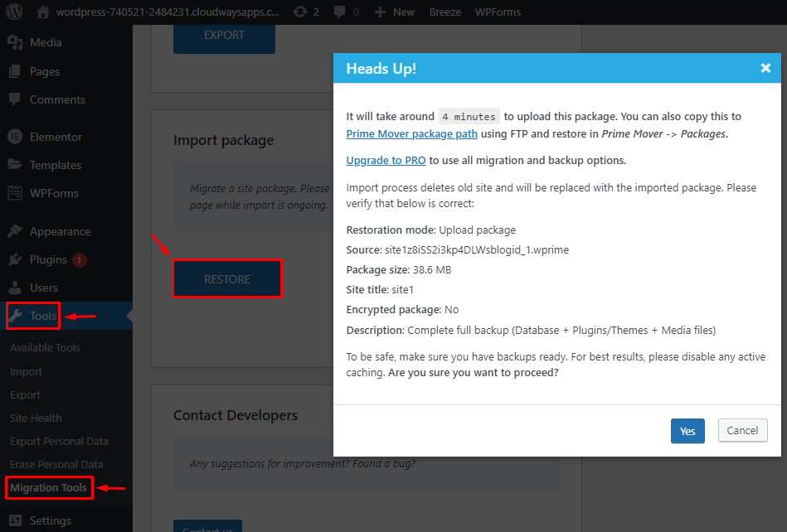Close the Heads Up dialog with the X
This screenshot has width=787, height=532.
point(765,68)
